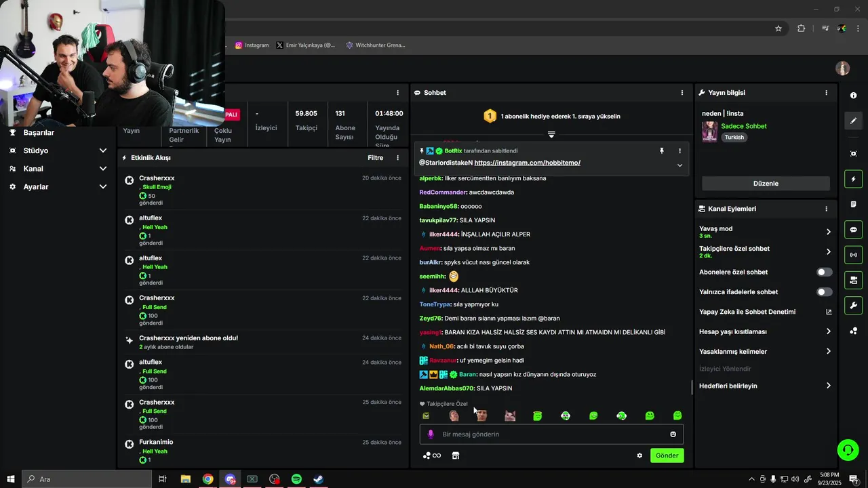Click the purple microphone icon in message box
Image resolution: width=868 pixels, height=488 pixels.
click(x=430, y=434)
